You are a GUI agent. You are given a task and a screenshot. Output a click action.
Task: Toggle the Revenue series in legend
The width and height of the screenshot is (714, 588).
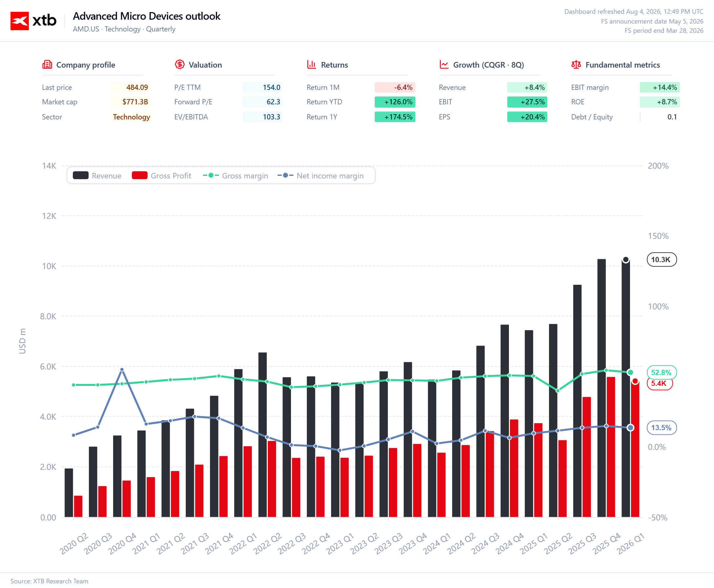tap(97, 176)
